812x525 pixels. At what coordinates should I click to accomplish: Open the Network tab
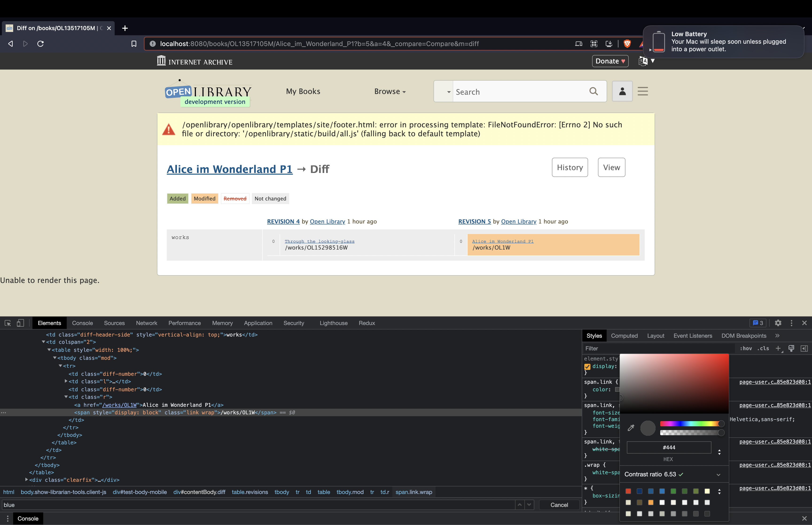click(x=147, y=323)
